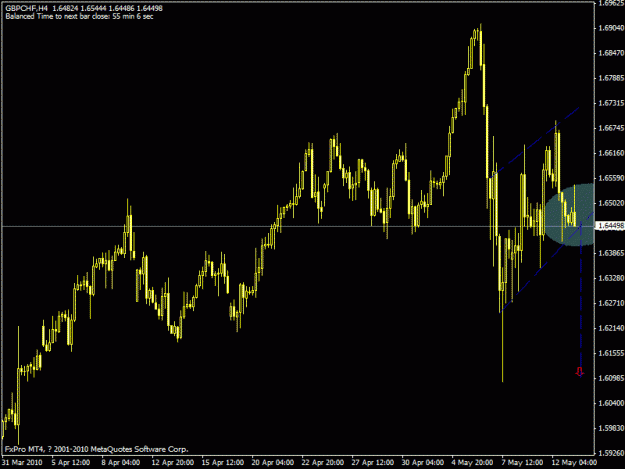
Task: Click the 1.63280 price axis label
Action: point(611,278)
